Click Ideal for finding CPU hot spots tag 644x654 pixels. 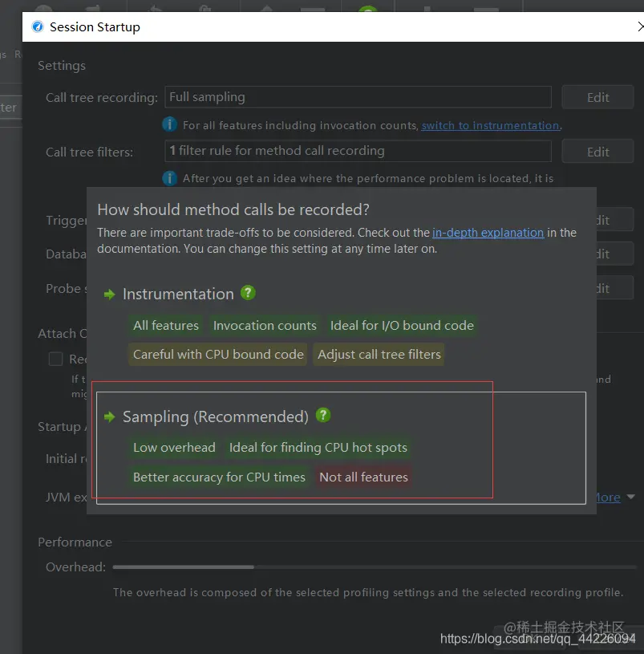[318, 448]
